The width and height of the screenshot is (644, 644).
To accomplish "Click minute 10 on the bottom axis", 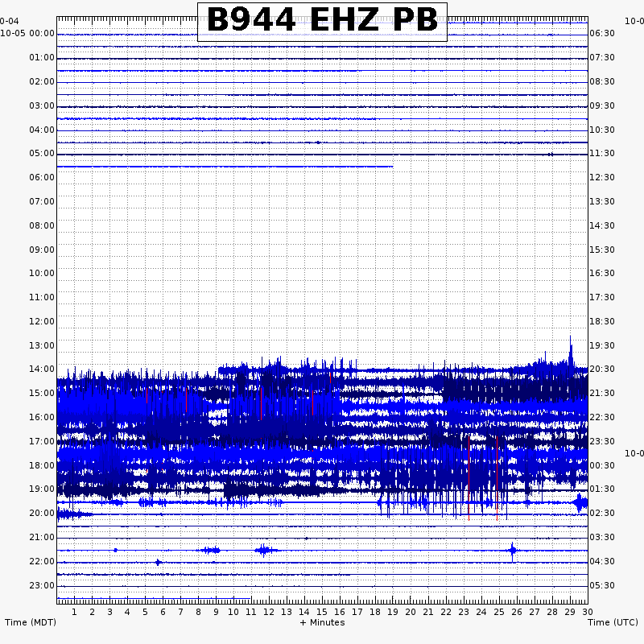I will point(233,612).
